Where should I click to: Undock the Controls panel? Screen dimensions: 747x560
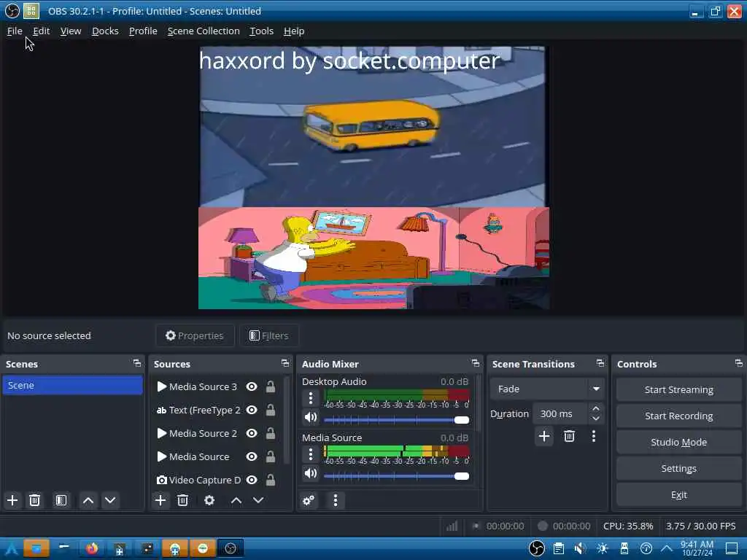coord(739,363)
